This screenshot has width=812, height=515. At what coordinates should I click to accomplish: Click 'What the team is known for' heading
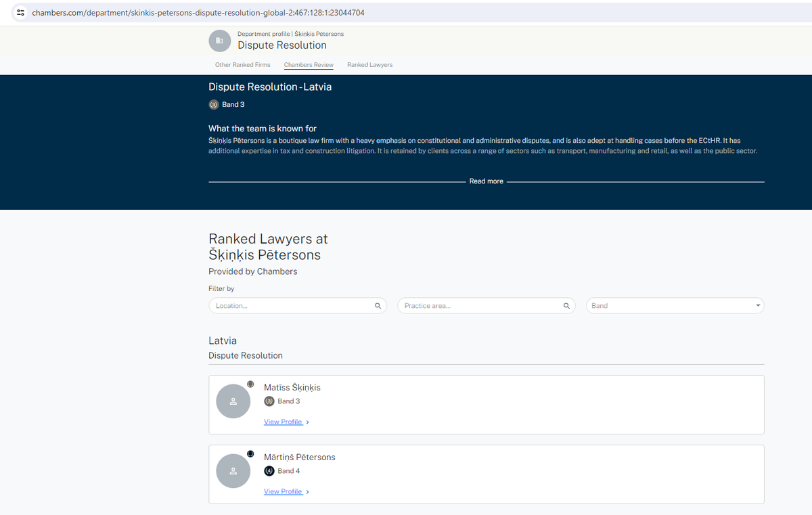[x=263, y=129]
